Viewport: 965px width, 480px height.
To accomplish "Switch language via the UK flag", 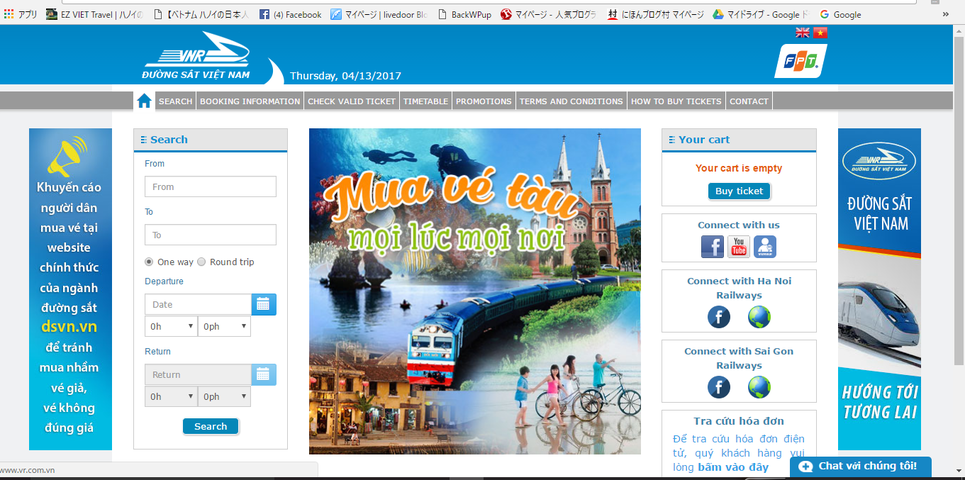I will 803,33.
